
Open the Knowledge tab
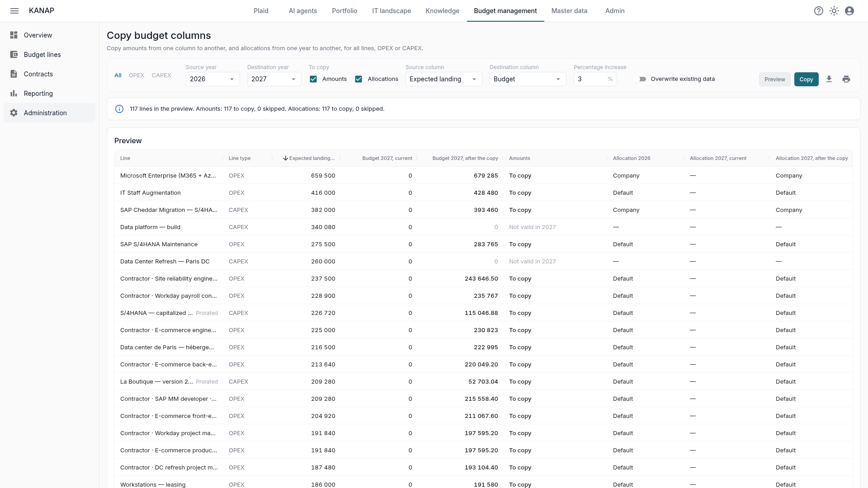tap(442, 11)
